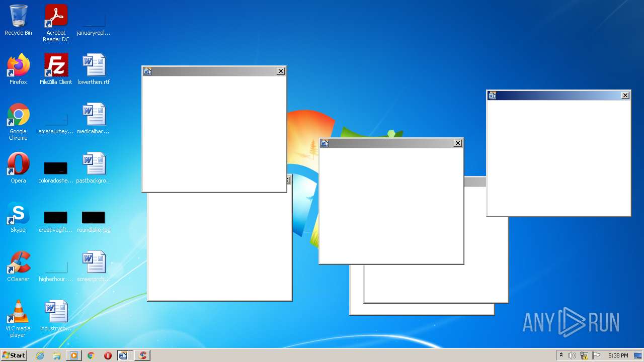Open Word system menu of blue-titled window
644x362 pixels.
point(492,96)
